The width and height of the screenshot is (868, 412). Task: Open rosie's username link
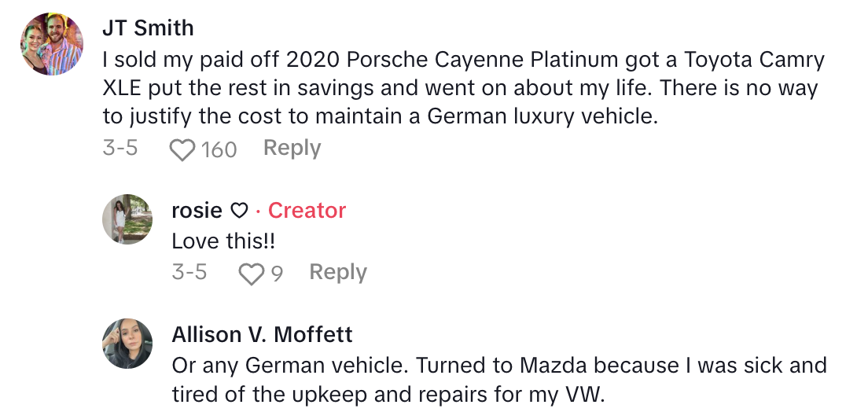click(197, 211)
